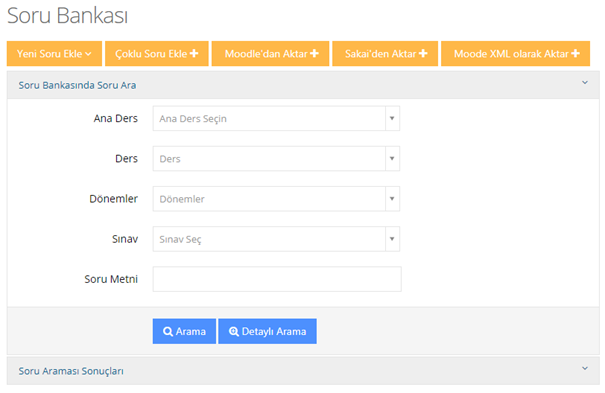Click the plus icon on Sakai'den Aktar

click(x=423, y=53)
